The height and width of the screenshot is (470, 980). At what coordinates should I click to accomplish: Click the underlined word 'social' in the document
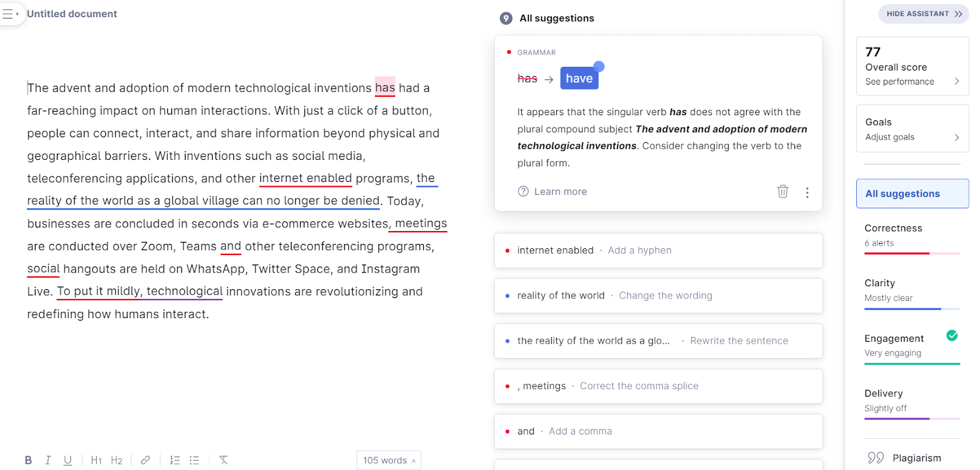43,269
